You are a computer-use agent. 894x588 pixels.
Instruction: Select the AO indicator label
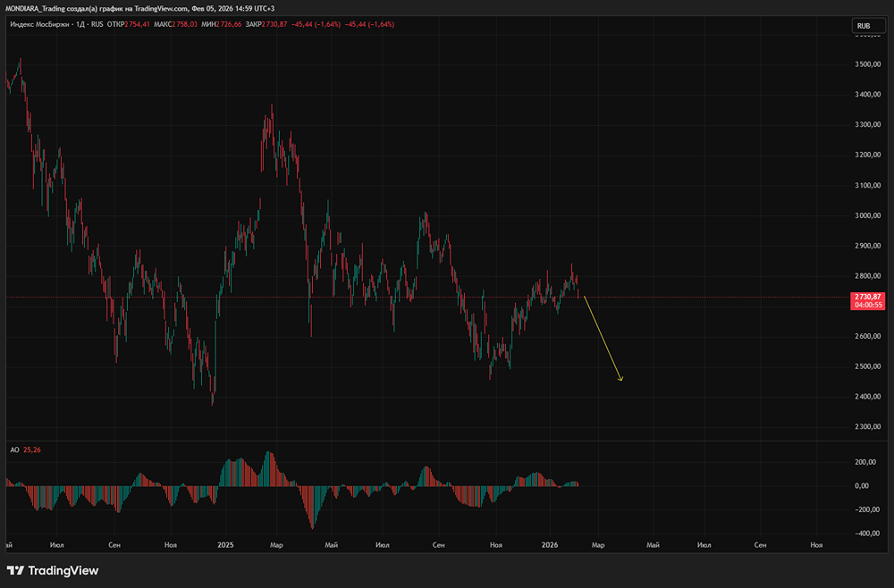pos(15,450)
